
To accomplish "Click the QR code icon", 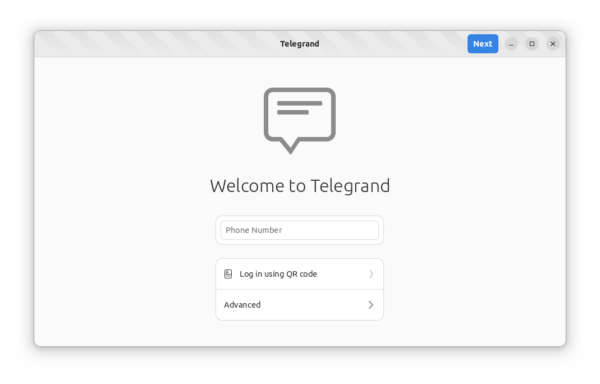I will point(228,274).
